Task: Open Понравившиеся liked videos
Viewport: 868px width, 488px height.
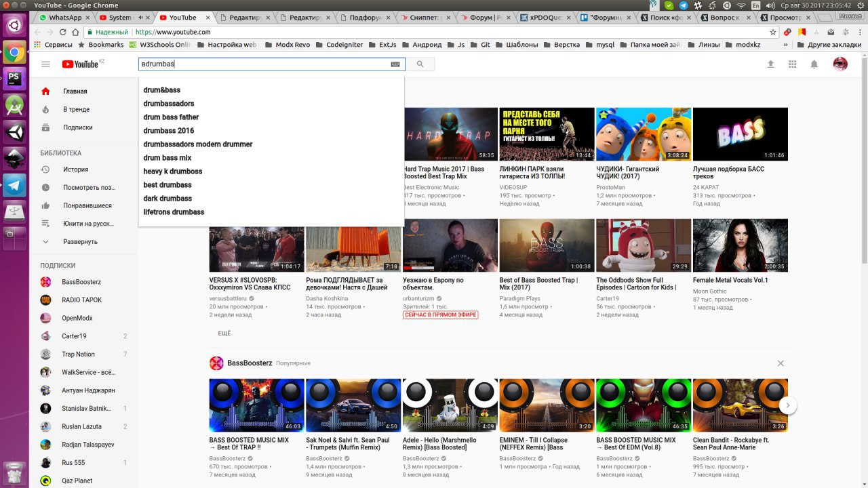Action: 83,205
